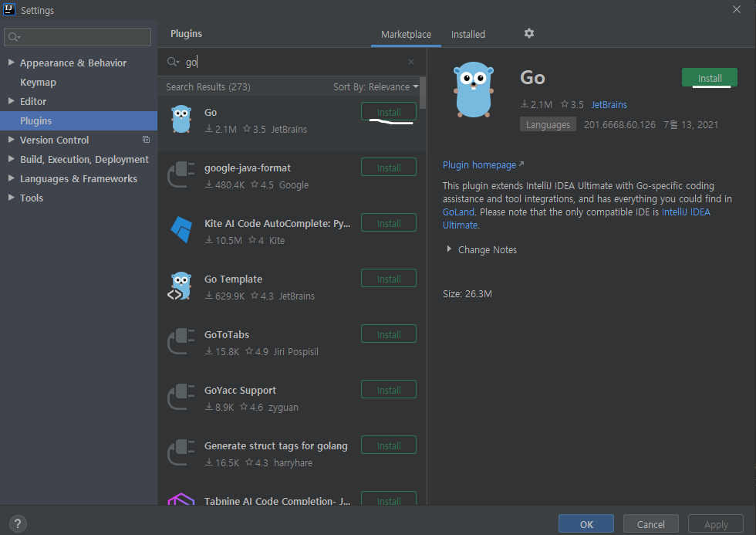Expand the Version Control node

point(11,140)
